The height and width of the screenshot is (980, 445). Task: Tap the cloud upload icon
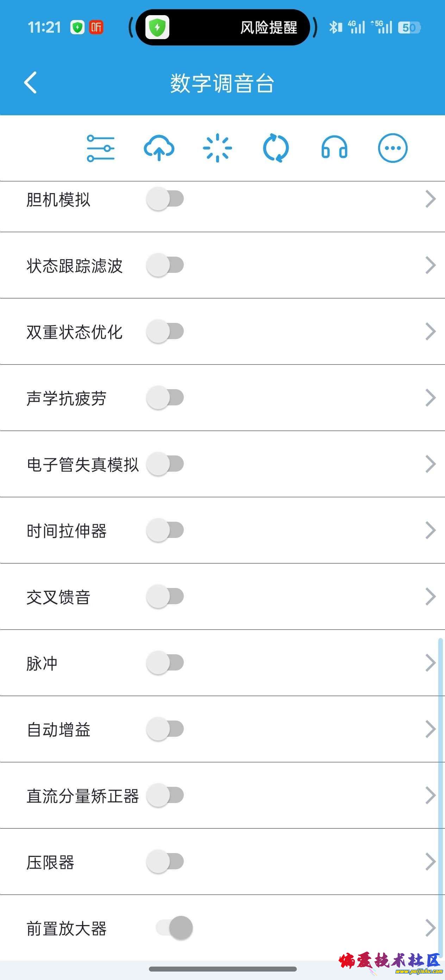(x=159, y=148)
